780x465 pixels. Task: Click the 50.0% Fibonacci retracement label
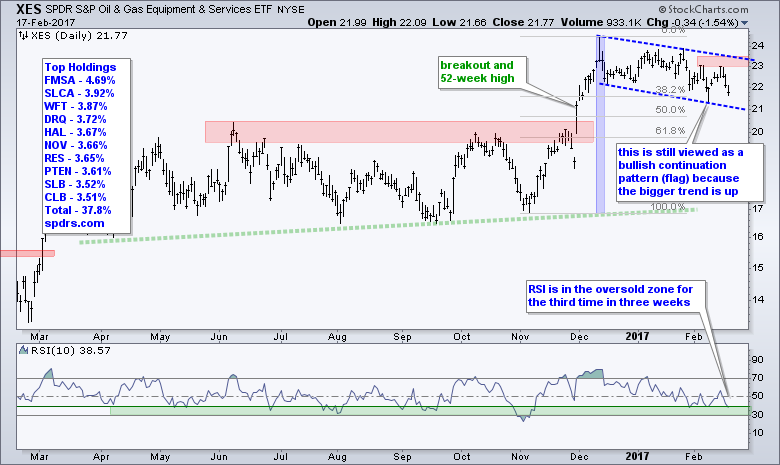[x=670, y=109]
